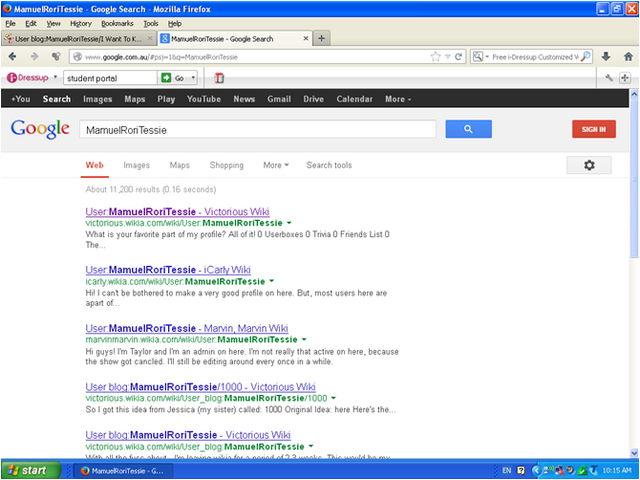Click the EN language indicator in the tray
The width and height of the screenshot is (640, 480).
click(507, 471)
